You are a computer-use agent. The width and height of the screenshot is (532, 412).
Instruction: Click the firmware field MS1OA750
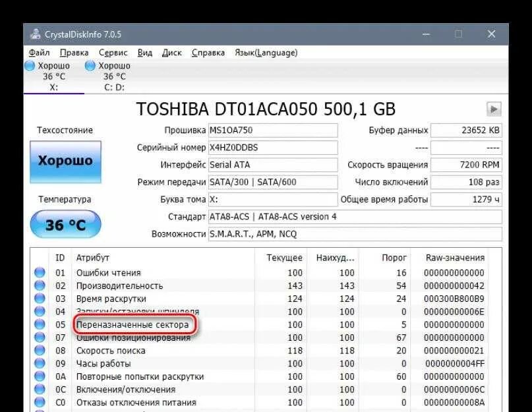pos(273,131)
